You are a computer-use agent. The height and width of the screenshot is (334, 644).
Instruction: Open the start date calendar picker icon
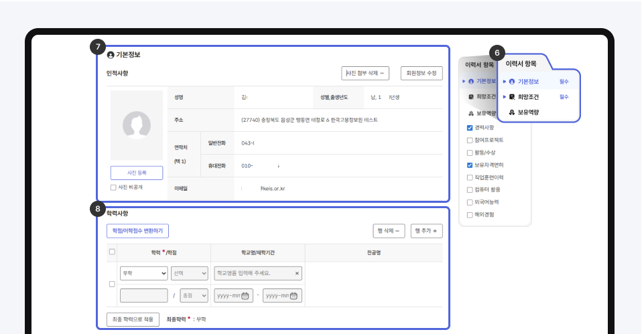(x=245, y=296)
